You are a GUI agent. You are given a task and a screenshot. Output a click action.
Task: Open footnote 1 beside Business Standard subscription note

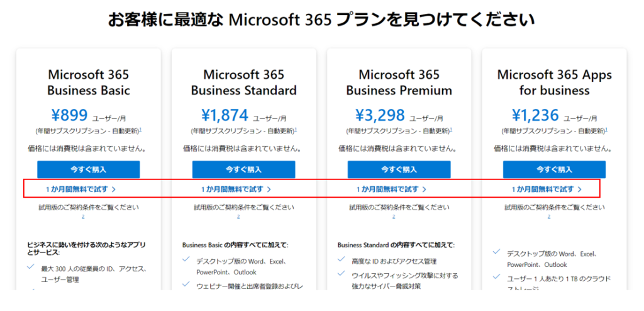pos(296,130)
